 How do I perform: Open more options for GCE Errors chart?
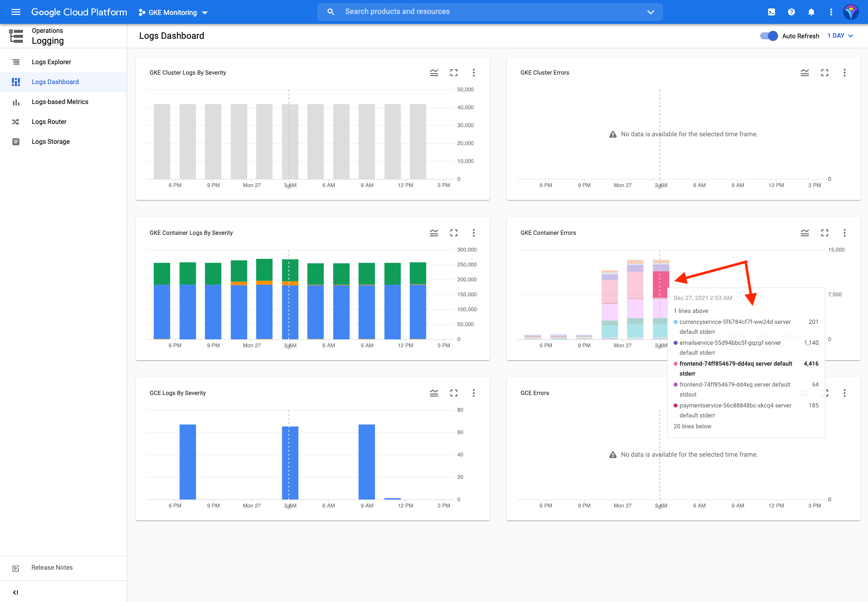[845, 393]
